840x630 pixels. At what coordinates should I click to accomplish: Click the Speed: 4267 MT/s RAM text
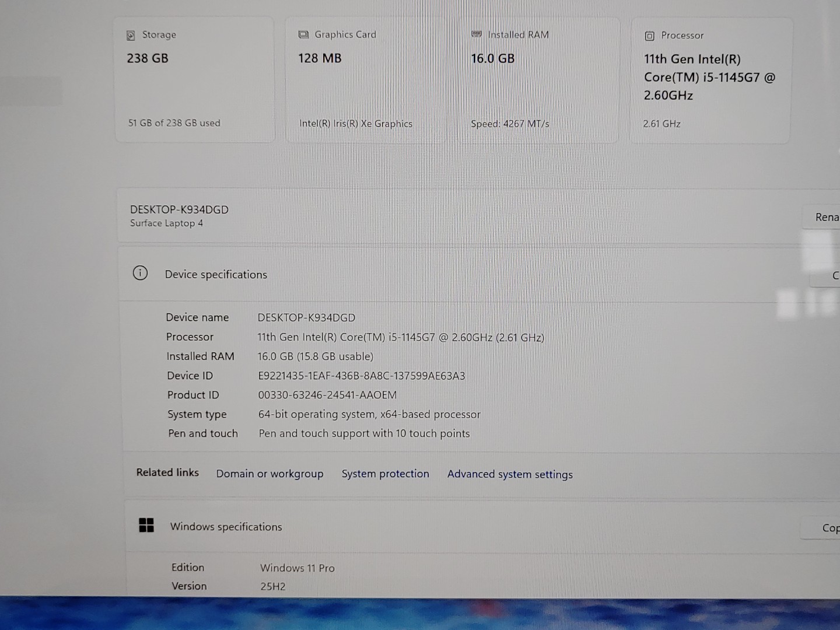(x=510, y=124)
